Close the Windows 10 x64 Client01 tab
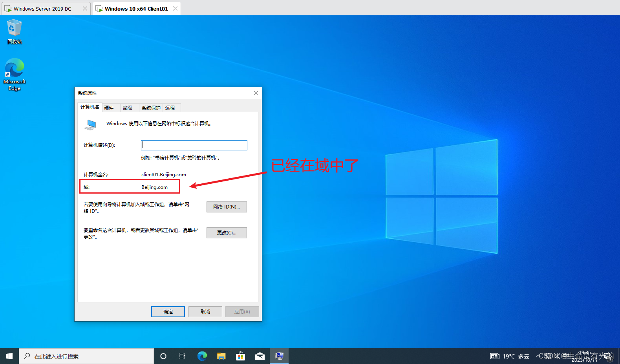Viewport: 620px width, 364px height. click(x=175, y=9)
